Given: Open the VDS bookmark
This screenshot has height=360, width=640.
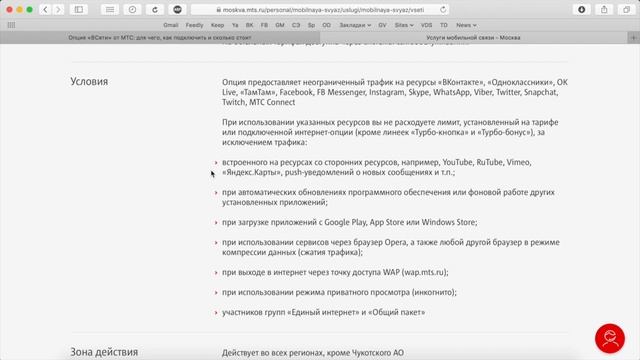Looking at the screenshot, I should [x=426, y=25].
